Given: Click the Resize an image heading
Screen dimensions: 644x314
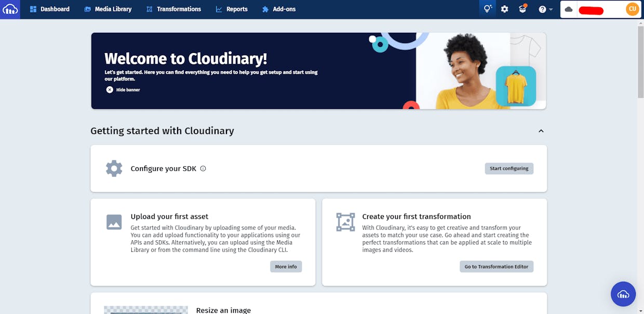Looking at the screenshot, I should click(223, 310).
